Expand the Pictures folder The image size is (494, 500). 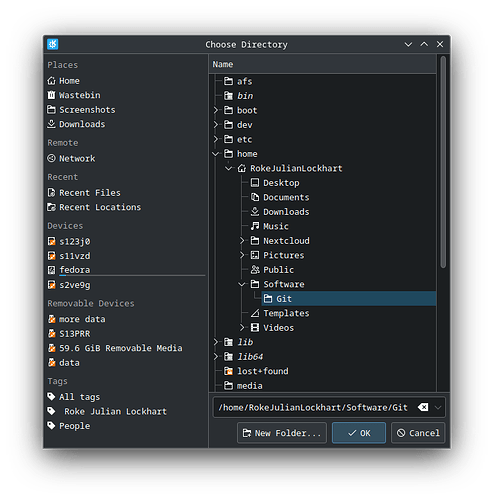click(242, 255)
